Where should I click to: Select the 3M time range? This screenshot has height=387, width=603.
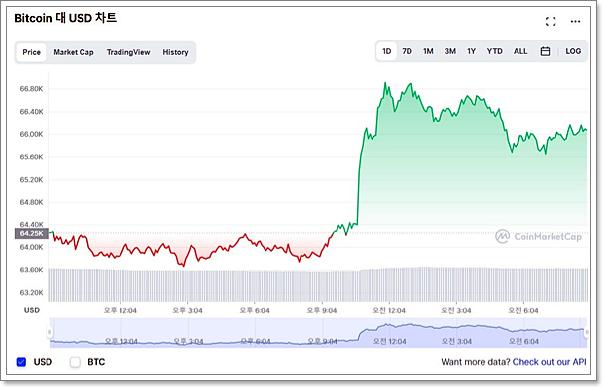coord(450,51)
